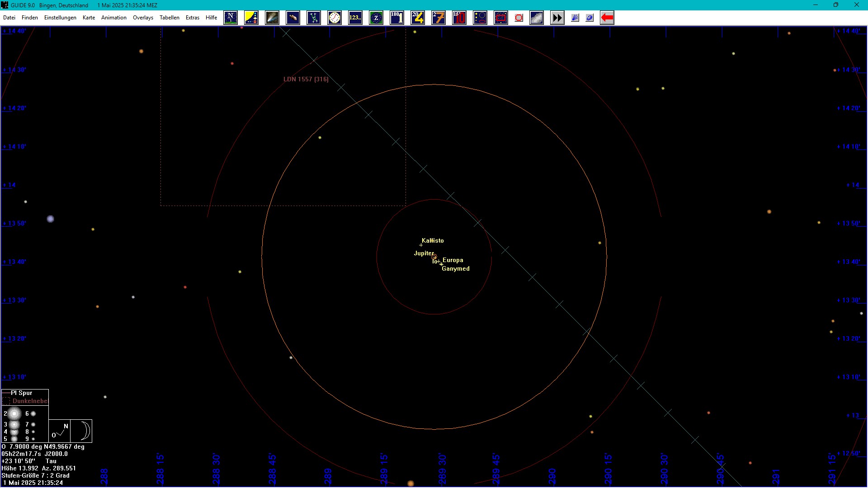Open the asteroid tool on the toolbar

tap(292, 18)
